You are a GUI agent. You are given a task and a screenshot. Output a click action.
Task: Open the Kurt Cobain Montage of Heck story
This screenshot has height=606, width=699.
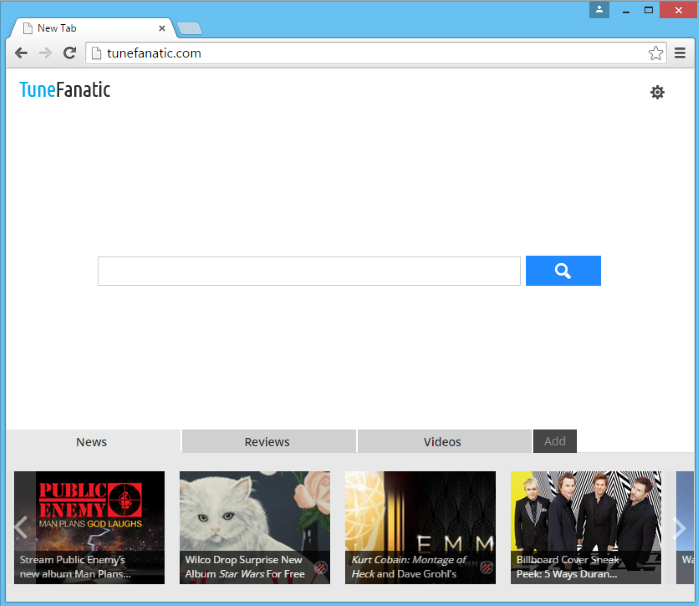[x=420, y=528]
